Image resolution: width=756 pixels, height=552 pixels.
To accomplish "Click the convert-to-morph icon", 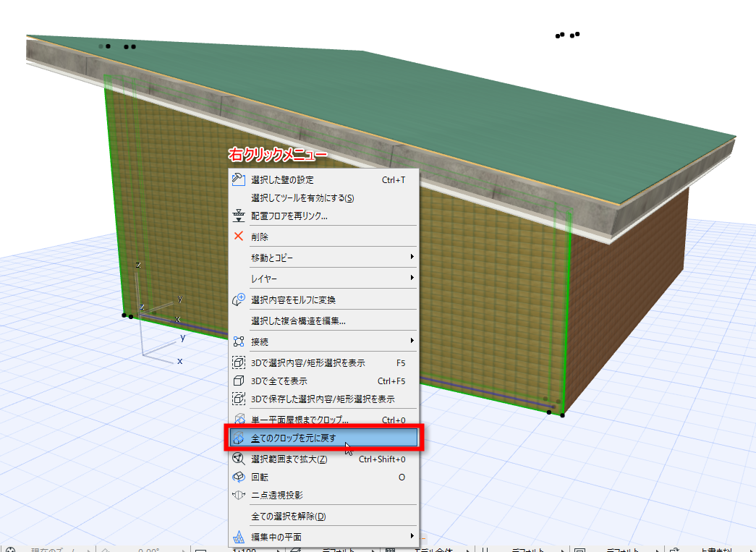I will coord(238,300).
